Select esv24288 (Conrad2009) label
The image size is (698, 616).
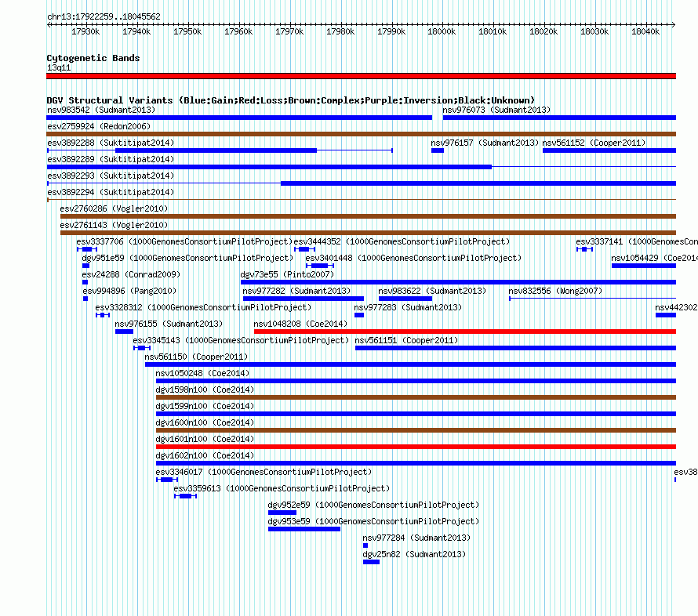(131, 274)
